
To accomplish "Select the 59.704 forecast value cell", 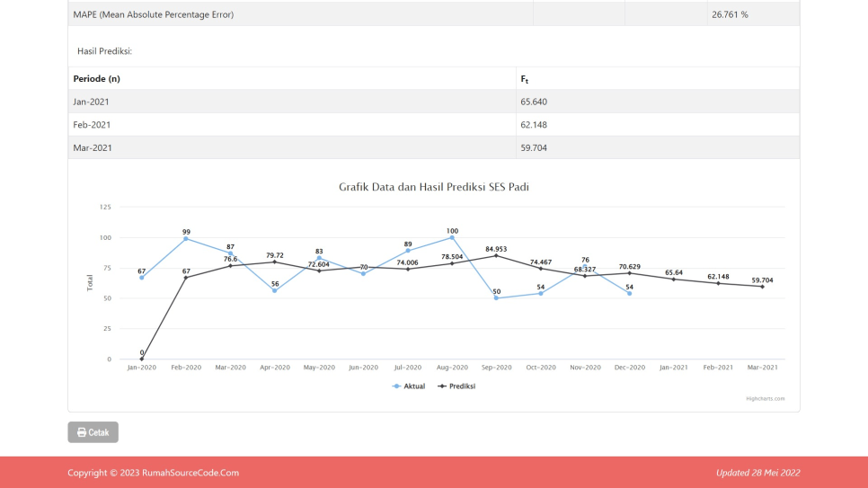I will 657,147.
